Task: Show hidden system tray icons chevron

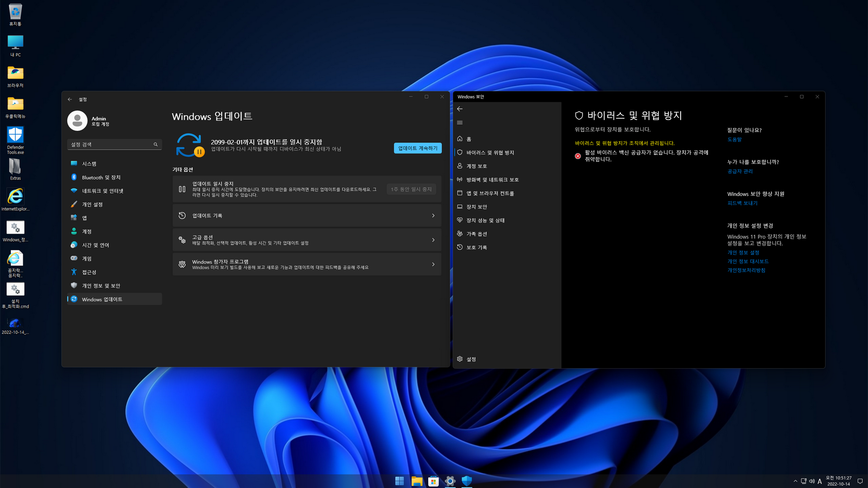Action: point(795,481)
